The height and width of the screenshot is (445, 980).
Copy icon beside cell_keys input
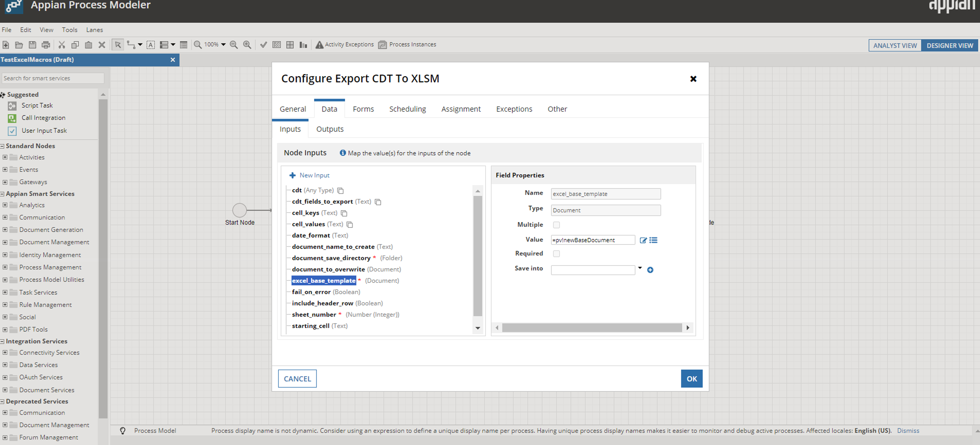pos(344,213)
